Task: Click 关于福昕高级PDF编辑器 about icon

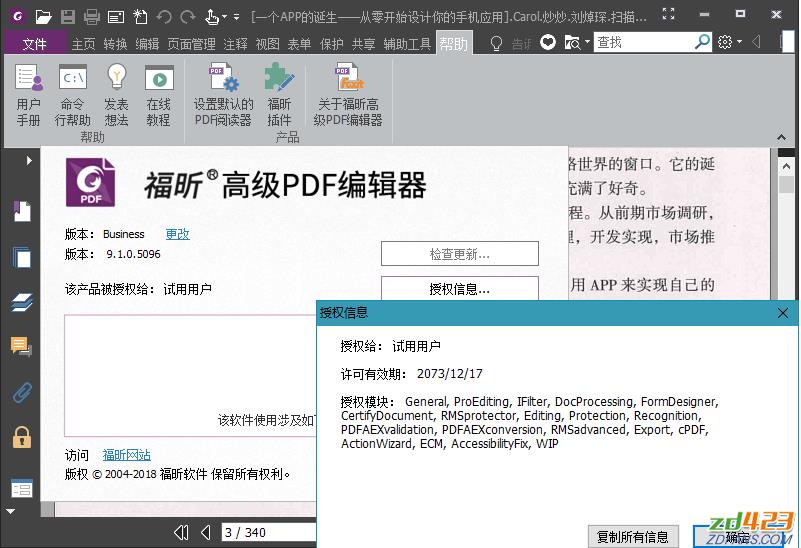Action: tap(348, 94)
